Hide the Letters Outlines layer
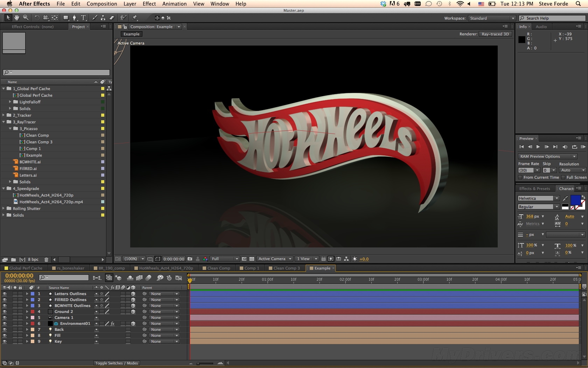This screenshot has width=588, height=368. tap(5, 294)
